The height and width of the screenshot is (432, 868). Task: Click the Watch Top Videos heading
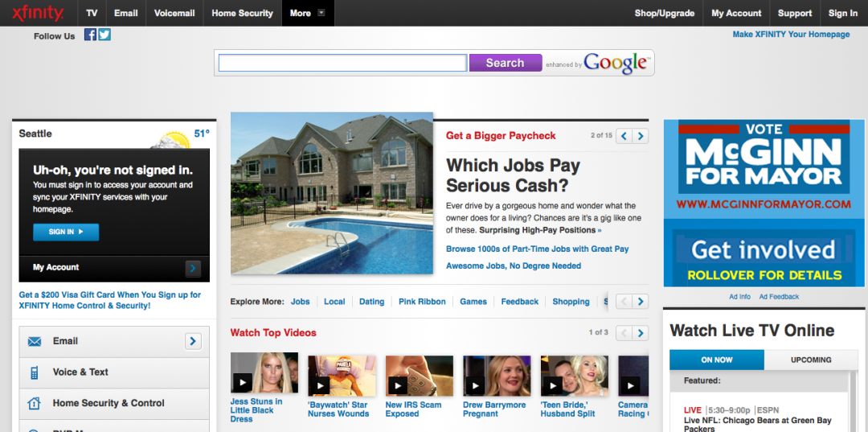(273, 333)
